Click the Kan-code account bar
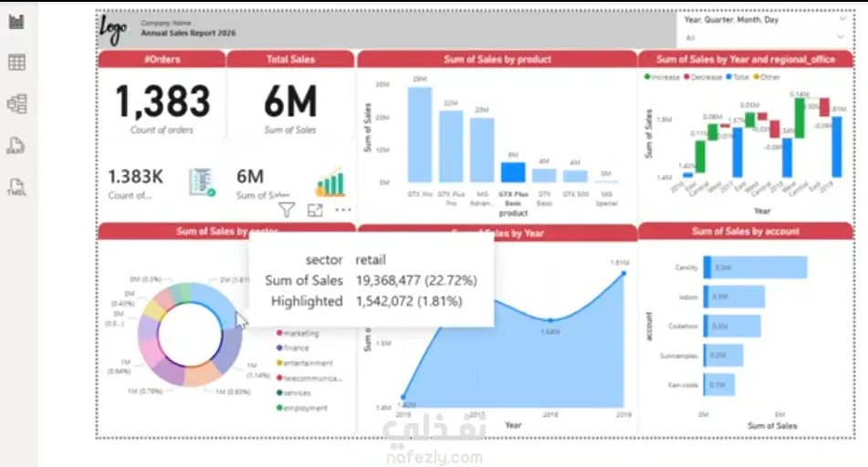Screen dimensions: 868x467 click(x=718, y=385)
